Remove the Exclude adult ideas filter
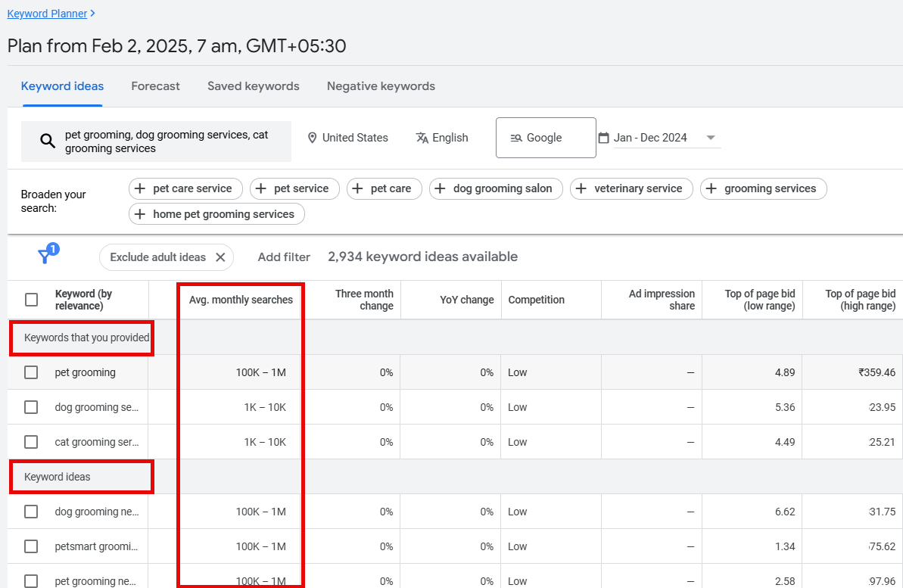Image resolution: width=903 pixels, height=588 pixels. click(x=220, y=257)
